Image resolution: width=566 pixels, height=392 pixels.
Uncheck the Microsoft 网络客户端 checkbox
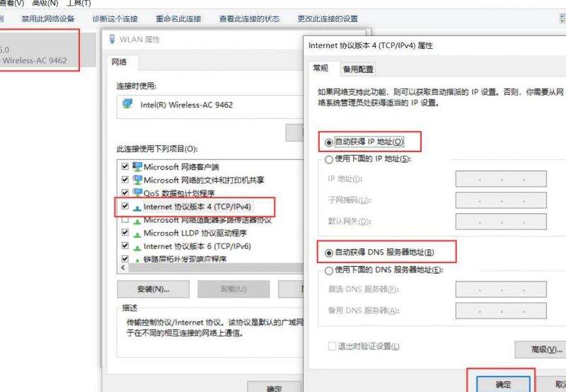coord(125,167)
